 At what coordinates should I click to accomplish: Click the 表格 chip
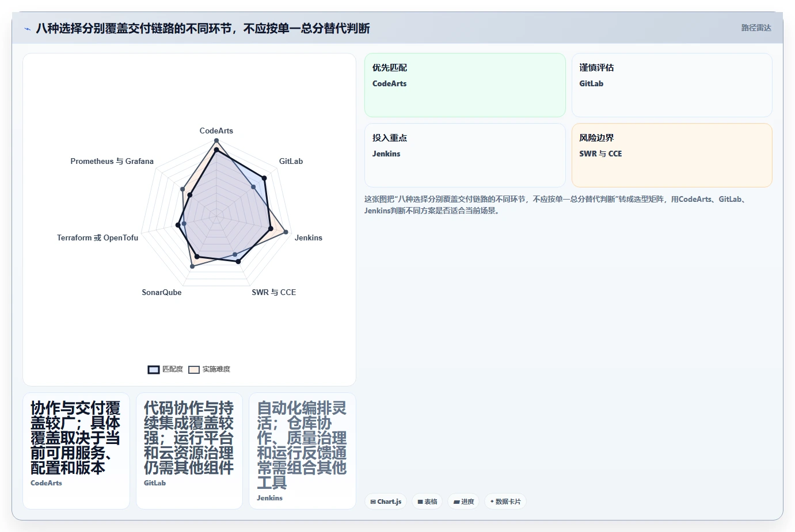click(x=427, y=502)
